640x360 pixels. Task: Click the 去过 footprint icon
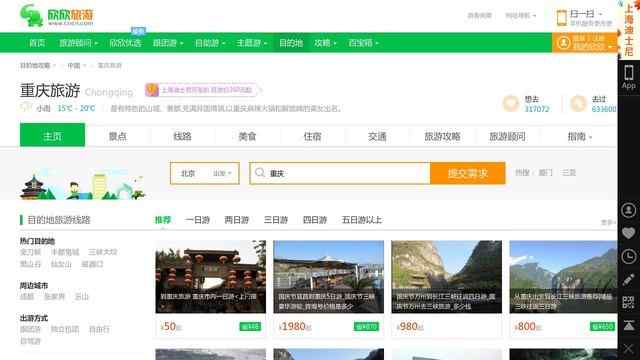578,104
